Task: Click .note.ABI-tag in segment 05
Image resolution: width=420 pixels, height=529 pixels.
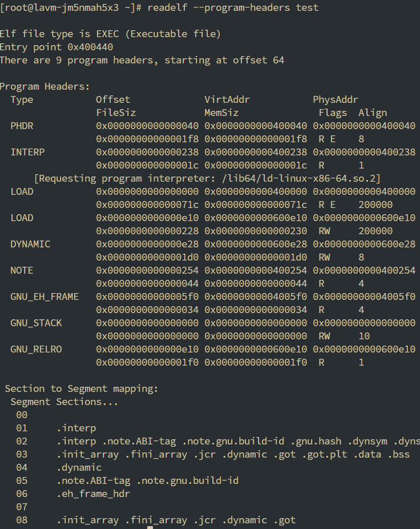Action: [x=93, y=480]
